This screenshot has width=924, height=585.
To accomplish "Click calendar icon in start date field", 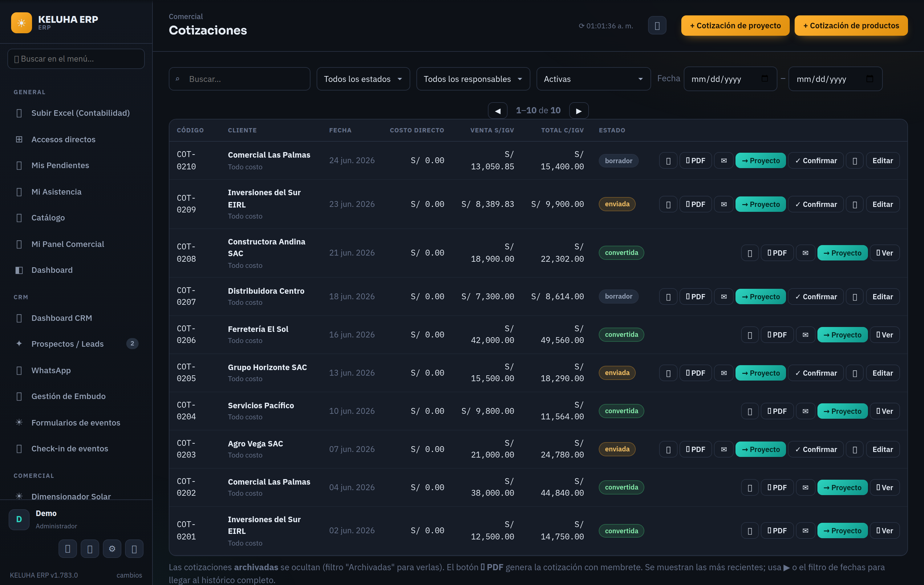I will click(764, 79).
